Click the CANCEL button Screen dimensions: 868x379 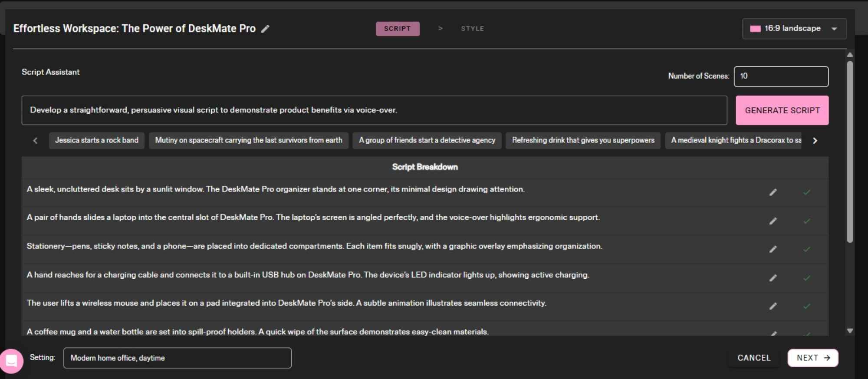point(754,358)
